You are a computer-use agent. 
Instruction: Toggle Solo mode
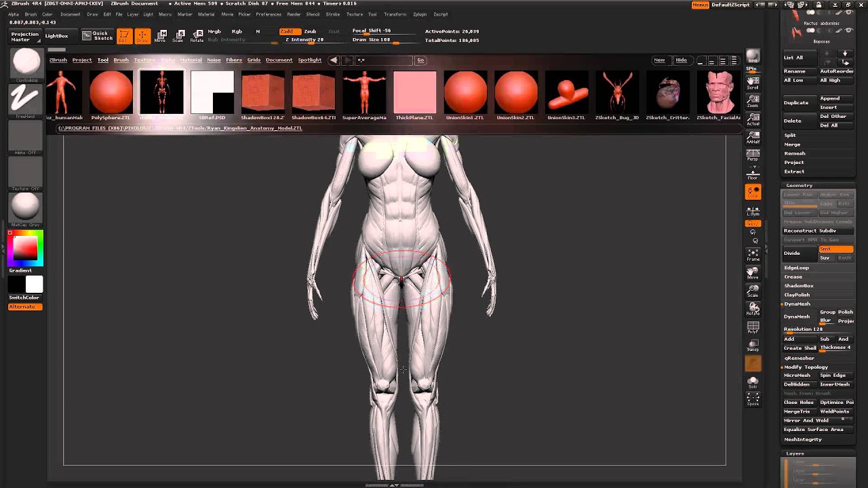[753, 382]
